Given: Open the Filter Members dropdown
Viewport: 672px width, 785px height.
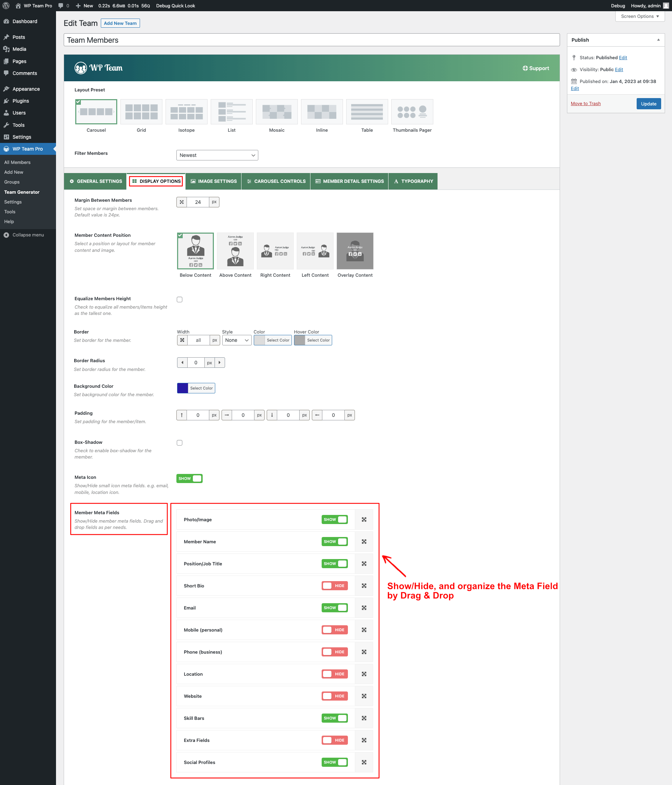Looking at the screenshot, I should (217, 155).
